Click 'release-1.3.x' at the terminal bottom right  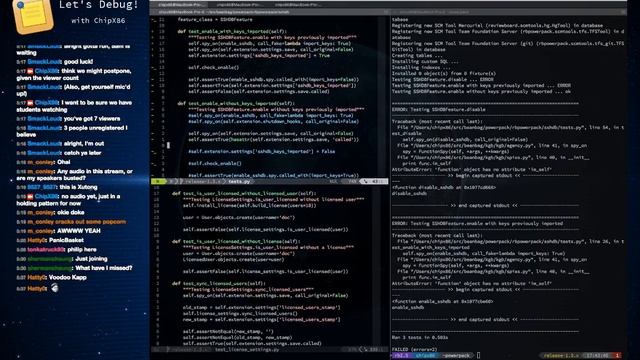click(x=561, y=356)
